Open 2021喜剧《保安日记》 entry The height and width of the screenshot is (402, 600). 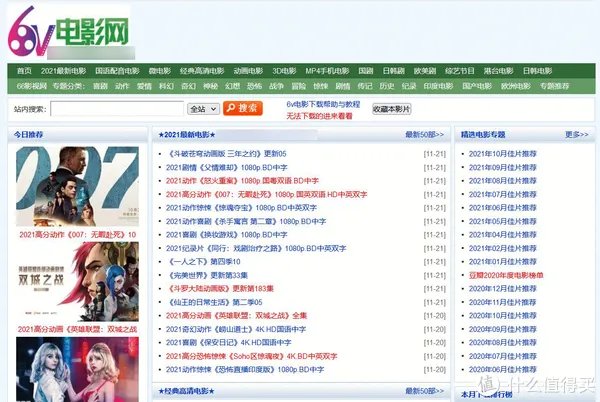pyautogui.click(x=228, y=342)
